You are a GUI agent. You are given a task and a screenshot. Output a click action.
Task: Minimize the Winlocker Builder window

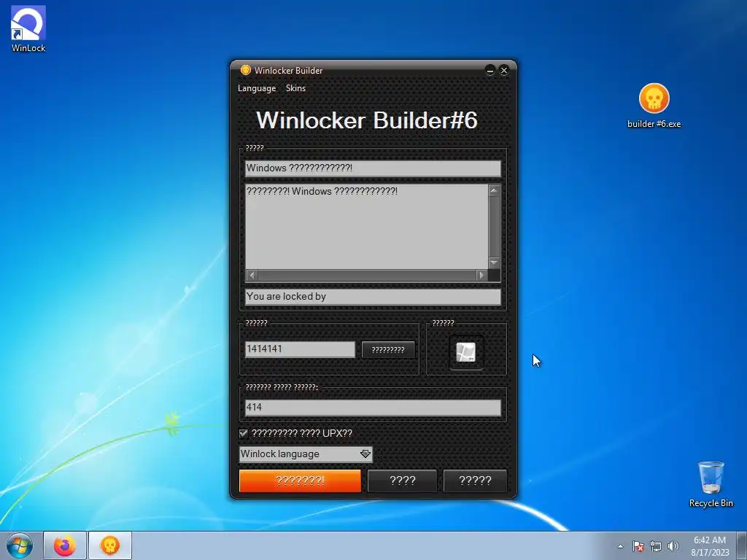[489, 71]
